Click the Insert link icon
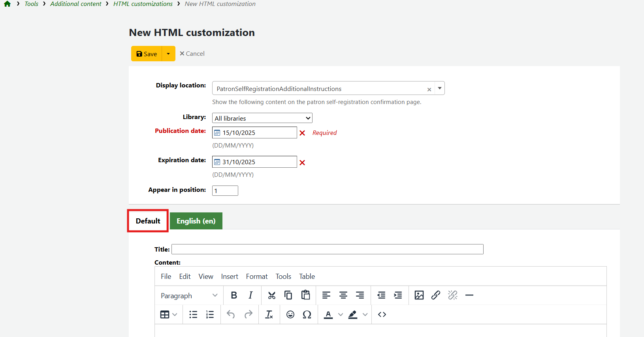This screenshot has width=644, height=337. tap(435, 295)
